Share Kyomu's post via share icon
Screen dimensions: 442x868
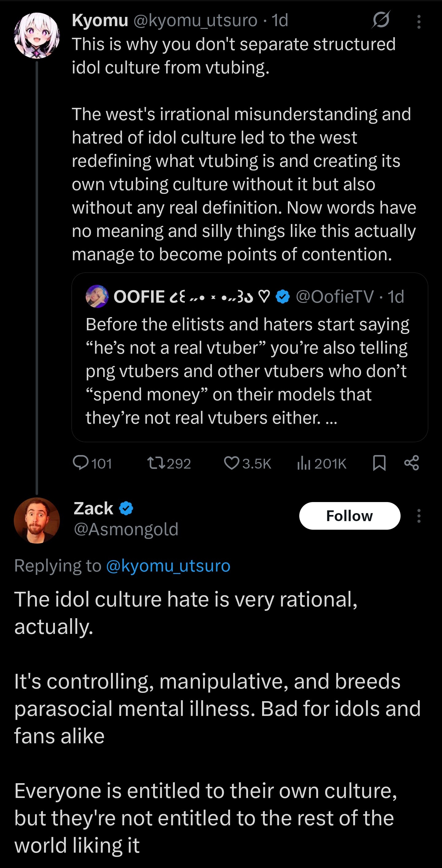tap(411, 463)
